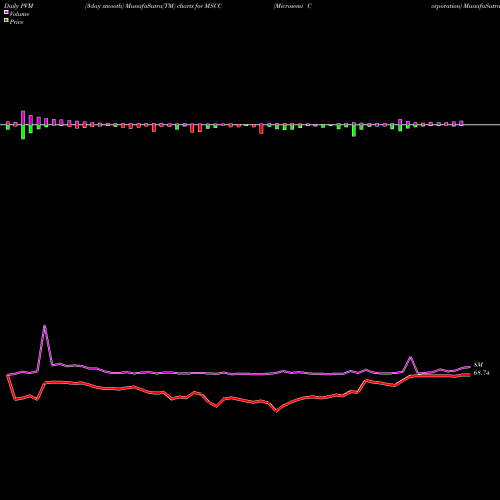Viewport: 500px width, 500px height.
Task: Select the 'Volume' legend label
Action: coord(19,14)
